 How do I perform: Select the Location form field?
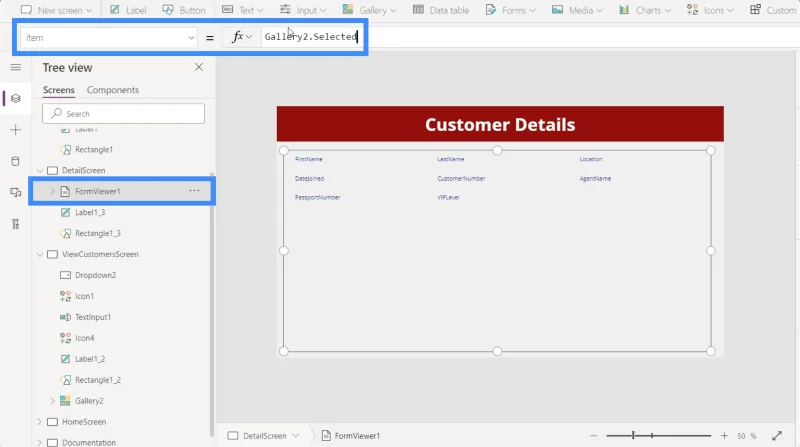(591, 159)
